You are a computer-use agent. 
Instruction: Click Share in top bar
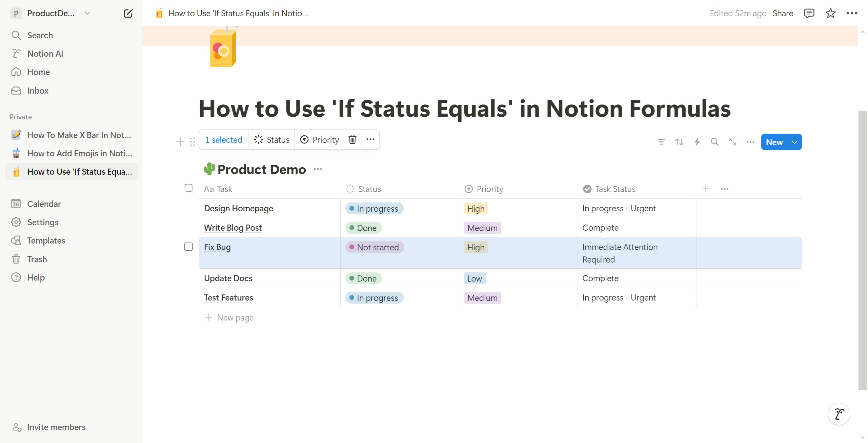[x=783, y=14]
